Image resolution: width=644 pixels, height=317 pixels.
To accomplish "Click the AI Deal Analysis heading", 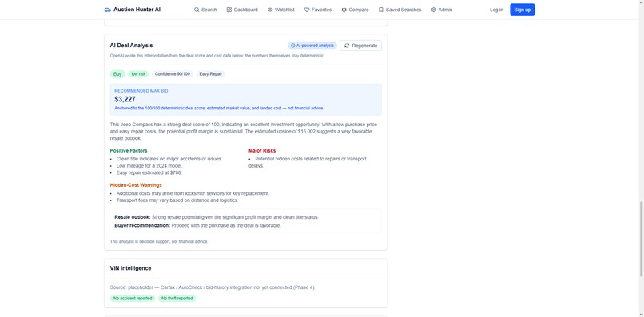I will pyautogui.click(x=131, y=46).
